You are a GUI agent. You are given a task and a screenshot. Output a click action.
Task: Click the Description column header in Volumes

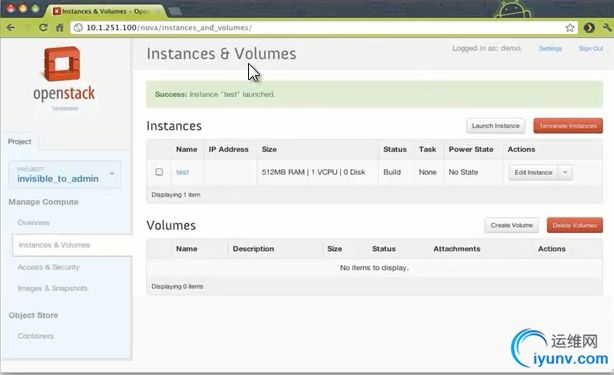253,249
